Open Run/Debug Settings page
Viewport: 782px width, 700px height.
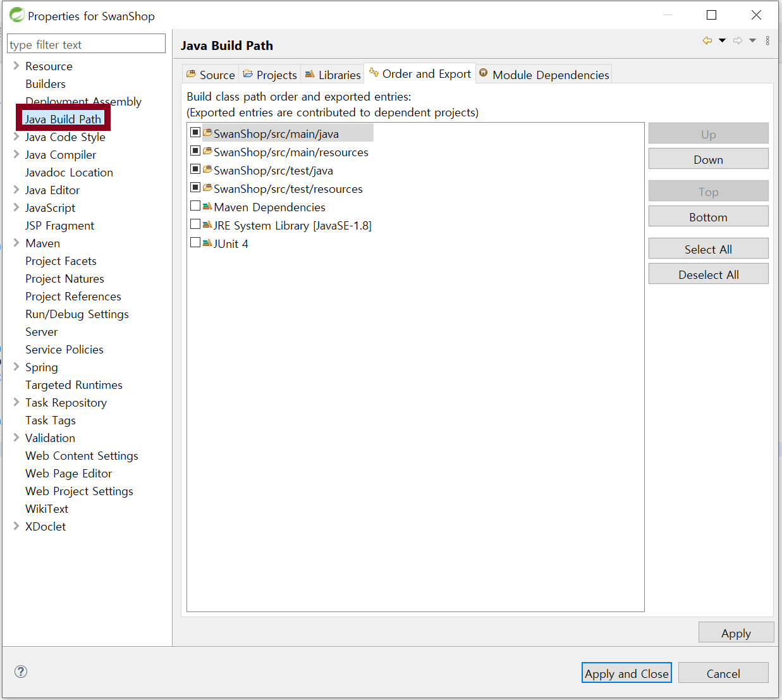coord(77,314)
